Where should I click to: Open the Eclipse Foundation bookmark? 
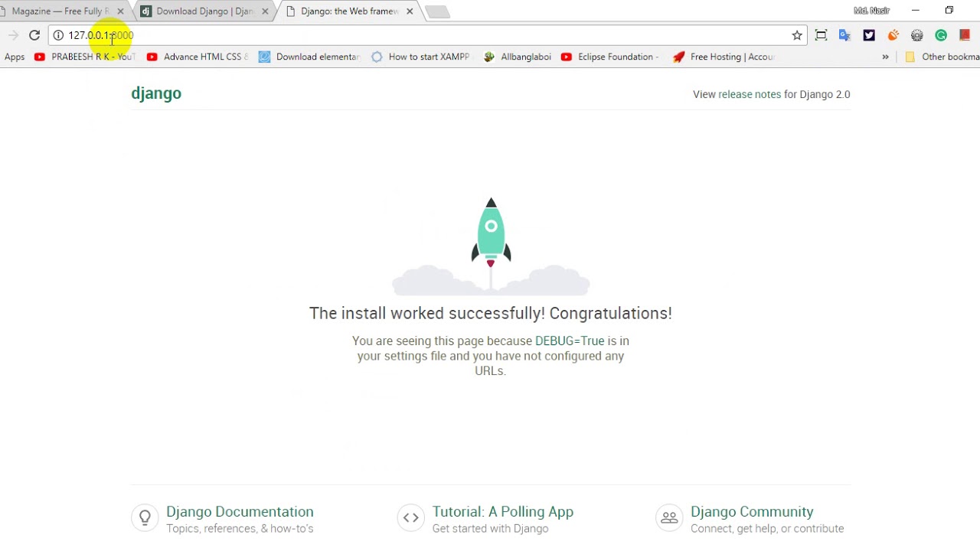point(610,57)
